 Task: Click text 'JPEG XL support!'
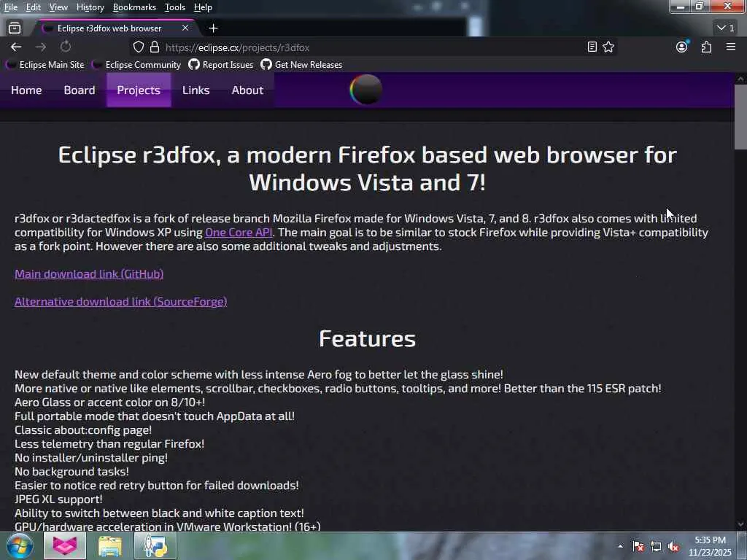(58, 499)
